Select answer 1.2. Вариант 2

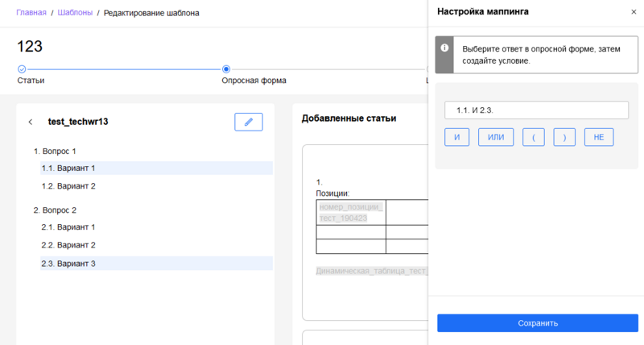point(68,186)
